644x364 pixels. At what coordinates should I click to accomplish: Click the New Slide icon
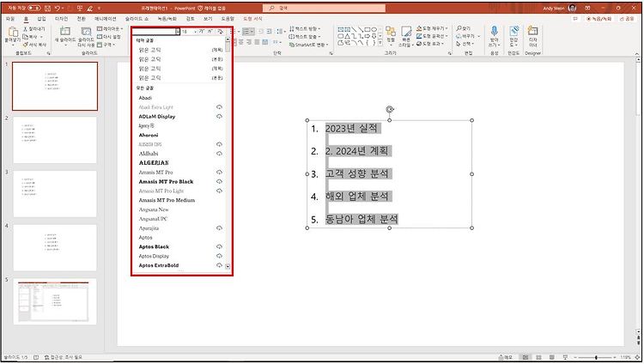65,31
